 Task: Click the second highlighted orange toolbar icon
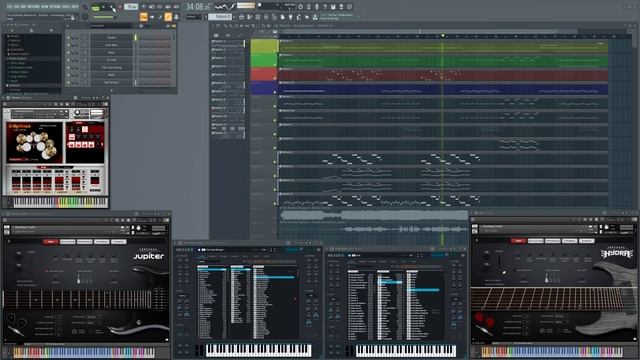coord(168,17)
